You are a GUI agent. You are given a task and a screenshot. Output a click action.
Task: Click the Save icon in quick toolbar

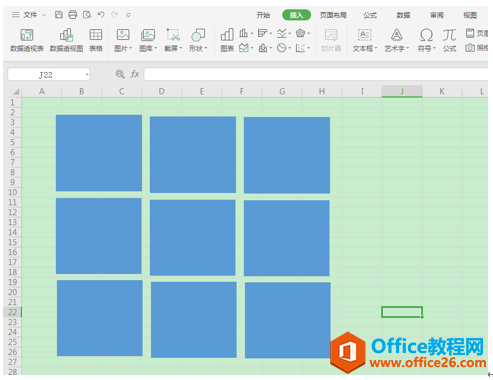click(x=59, y=15)
